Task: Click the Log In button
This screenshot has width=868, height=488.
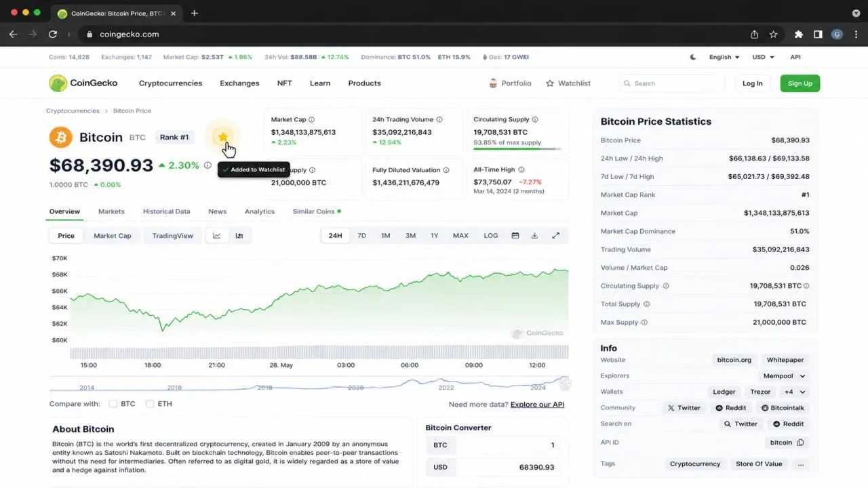Action: tap(752, 83)
